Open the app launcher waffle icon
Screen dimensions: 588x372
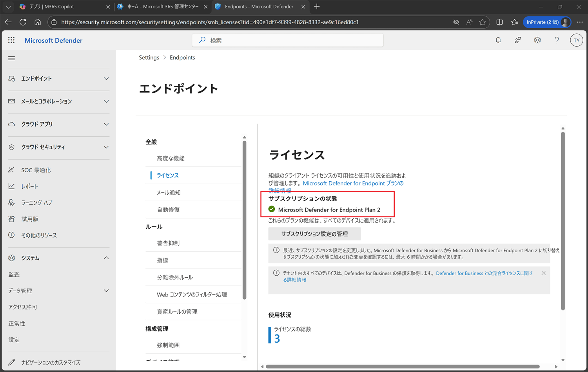[11, 40]
